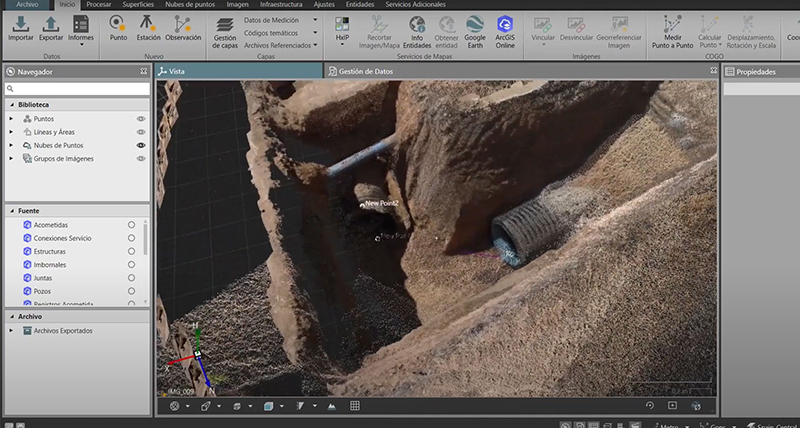Image resolution: width=800 pixels, height=428 pixels.
Task: Toggle visibility eye for Puntos
Action: click(x=141, y=119)
